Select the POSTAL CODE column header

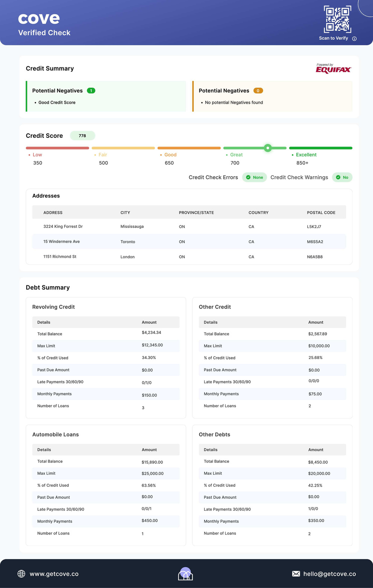coord(321,213)
